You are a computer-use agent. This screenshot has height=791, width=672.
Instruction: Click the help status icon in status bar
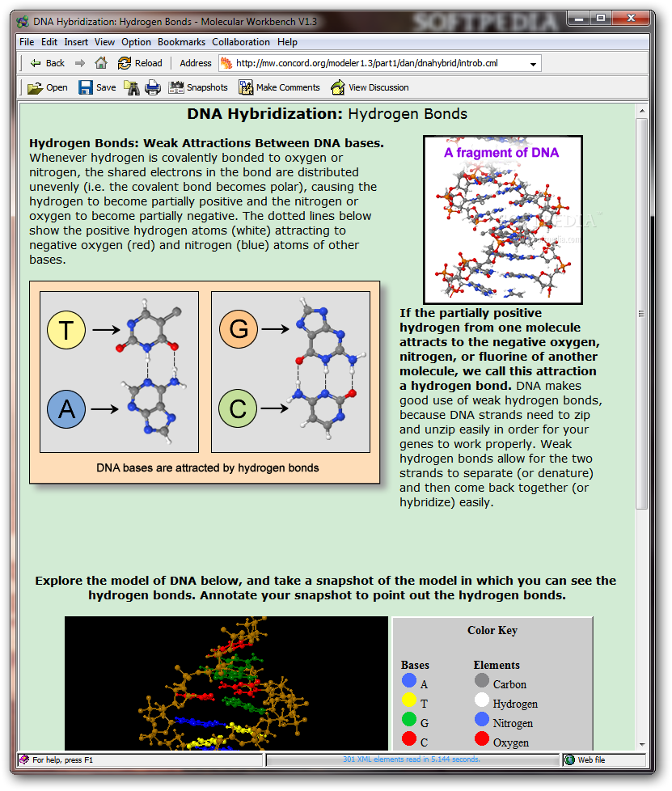coord(23,759)
